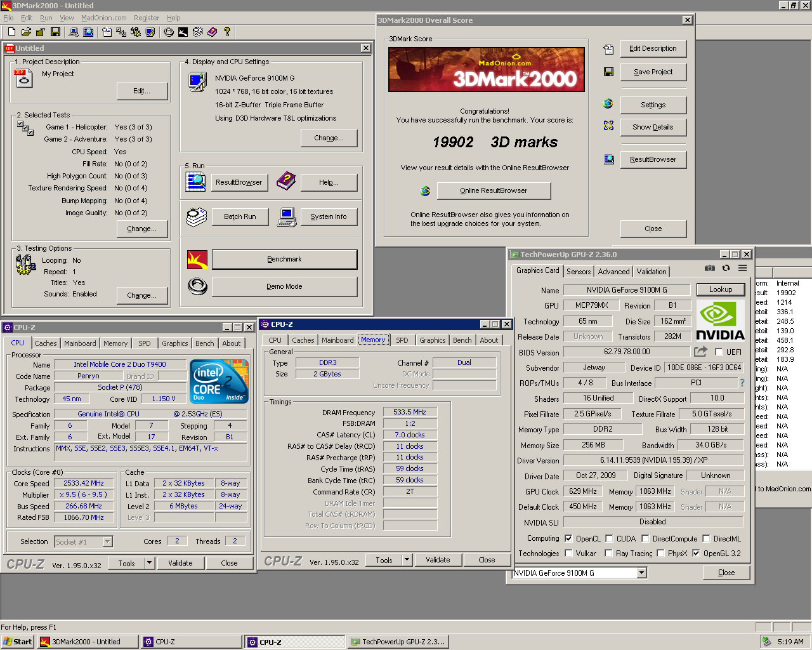The width and height of the screenshot is (812, 650).
Task: Open Tools dropdown arrow in Memory-tab CPU-Z window
Action: click(x=407, y=560)
